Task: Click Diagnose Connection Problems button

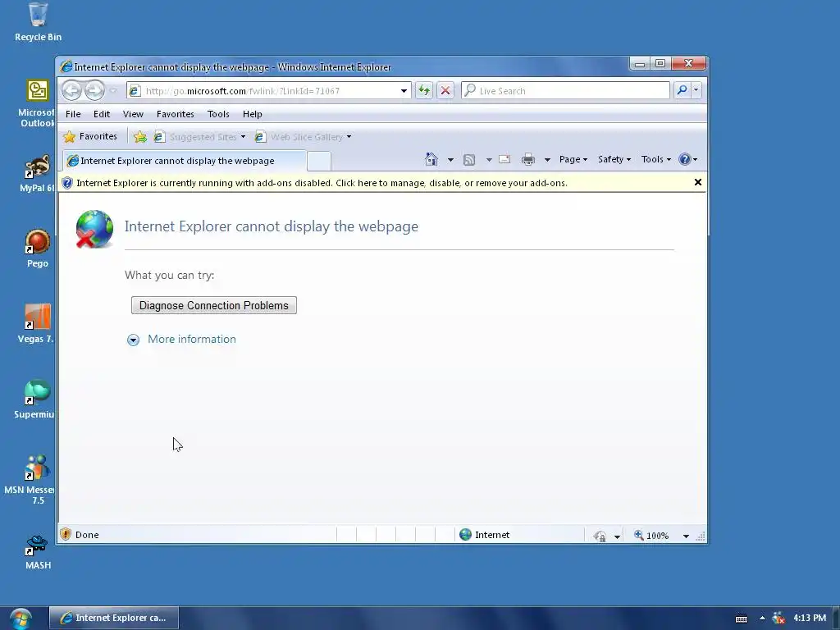Action: [x=214, y=305]
